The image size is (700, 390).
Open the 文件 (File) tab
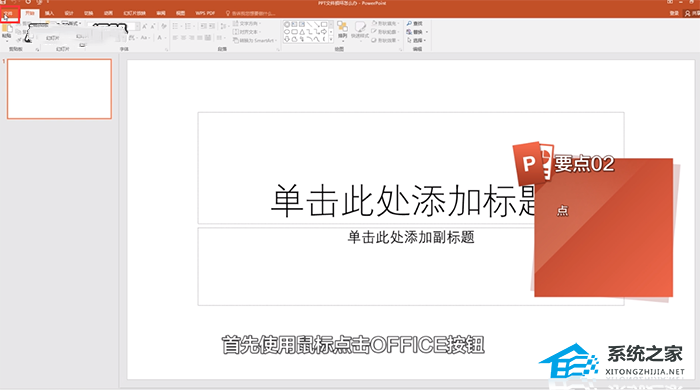(x=9, y=13)
